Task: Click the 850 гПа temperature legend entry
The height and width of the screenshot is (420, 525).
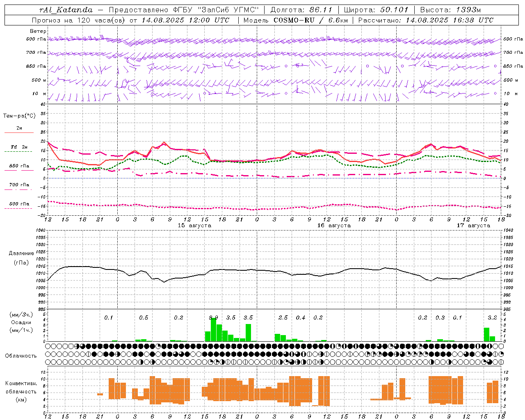Action: click(19, 166)
